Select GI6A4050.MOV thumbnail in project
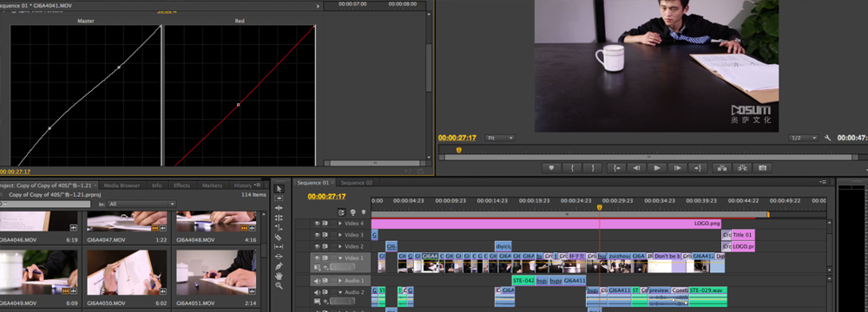Viewport: 868px width, 312px height. (127, 272)
